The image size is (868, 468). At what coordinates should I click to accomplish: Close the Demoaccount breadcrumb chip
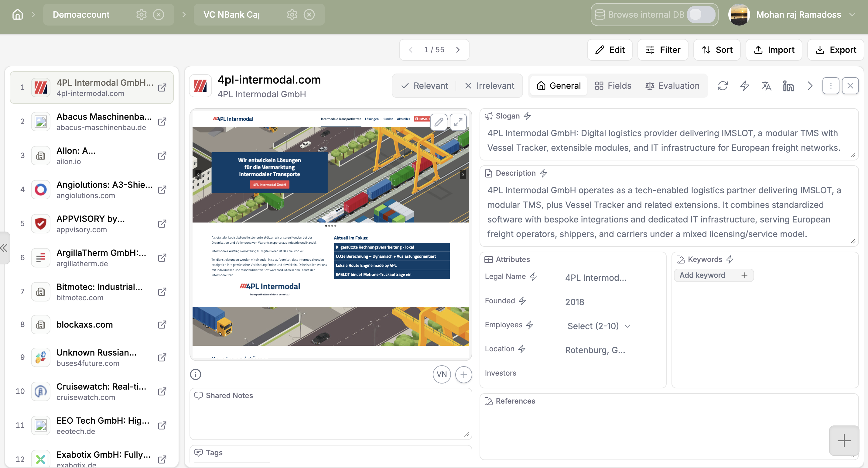pos(158,15)
